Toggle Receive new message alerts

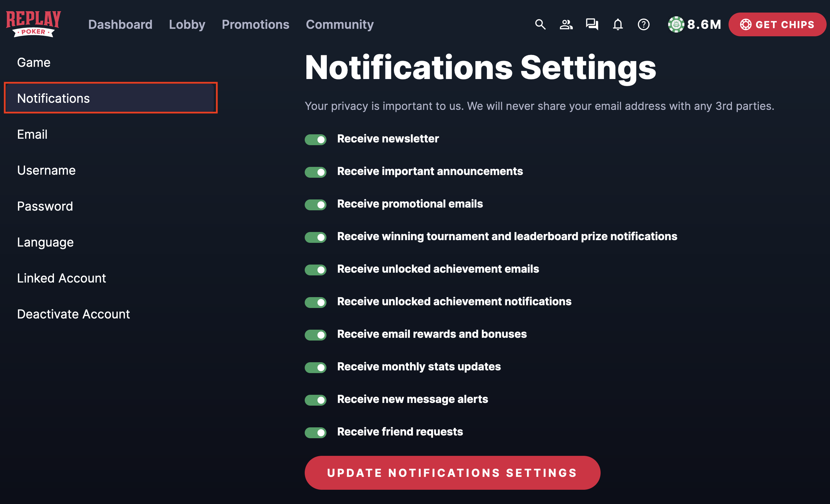coord(316,400)
